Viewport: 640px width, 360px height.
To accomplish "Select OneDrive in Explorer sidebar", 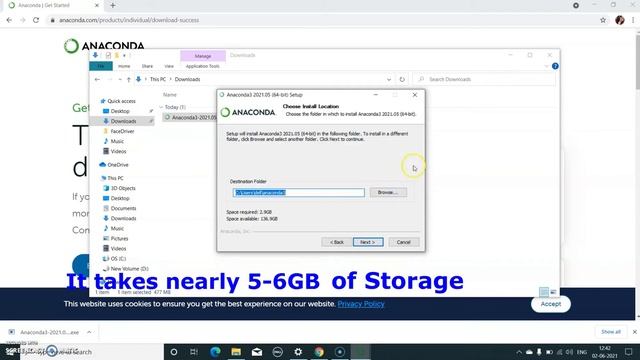I will [118, 165].
